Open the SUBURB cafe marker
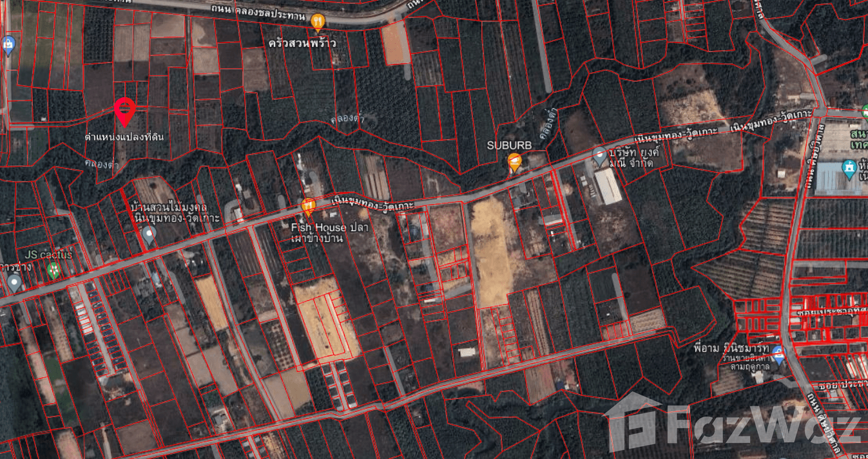 (514, 162)
